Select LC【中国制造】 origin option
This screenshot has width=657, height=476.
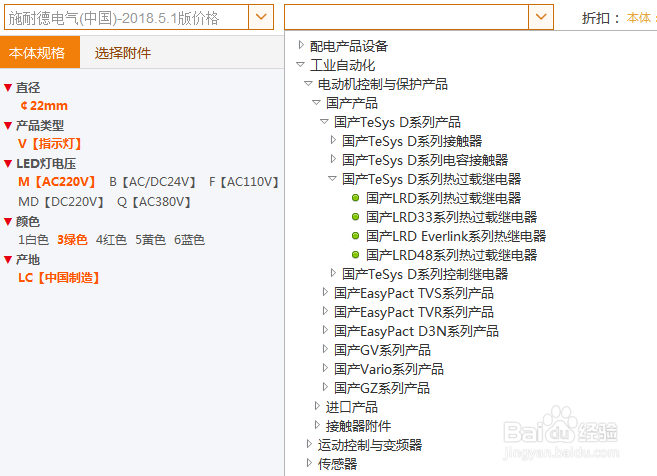(x=58, y=277)
